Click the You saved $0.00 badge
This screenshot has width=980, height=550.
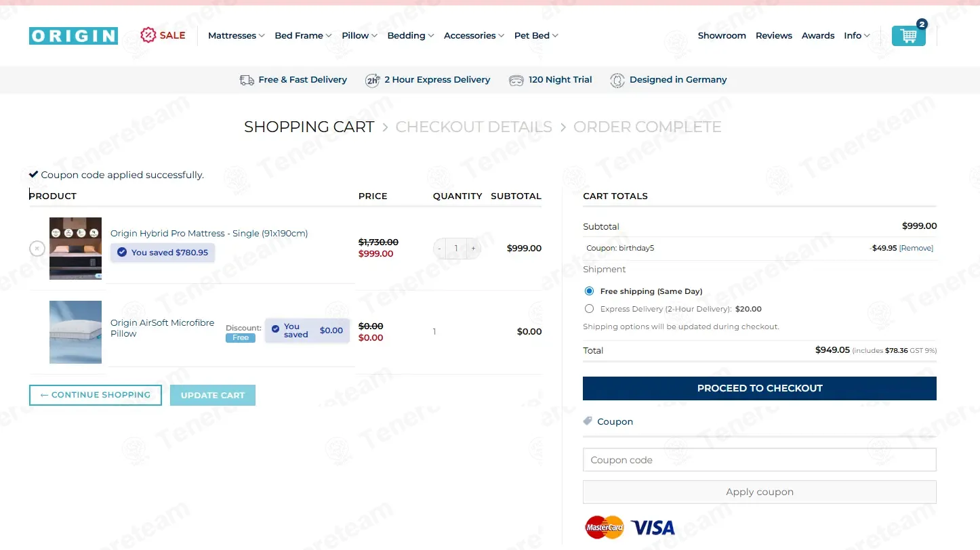tap(307, 331)
